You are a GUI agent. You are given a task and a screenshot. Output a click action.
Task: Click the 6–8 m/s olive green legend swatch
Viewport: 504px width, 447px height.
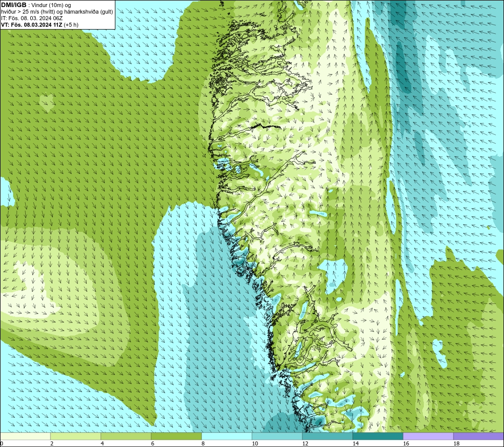coord(176,436)
